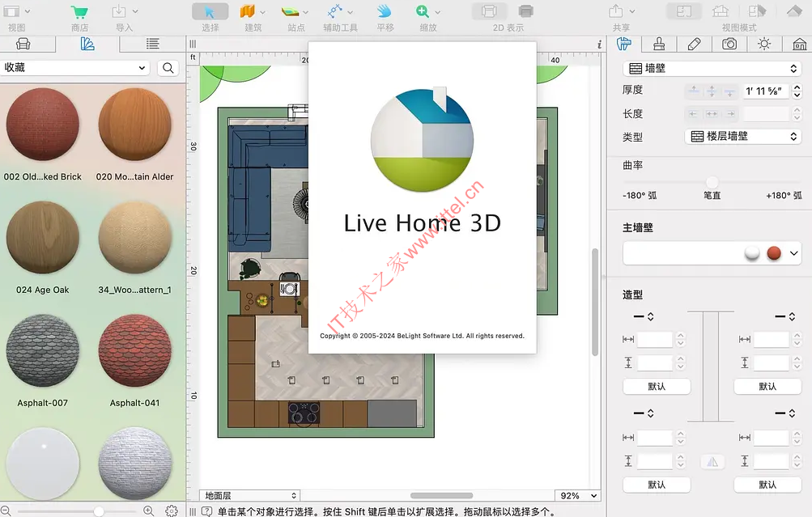This screenshot has width=812, height=517.
Task: Open the materials library tab
Action: click(x=87, y=44)
